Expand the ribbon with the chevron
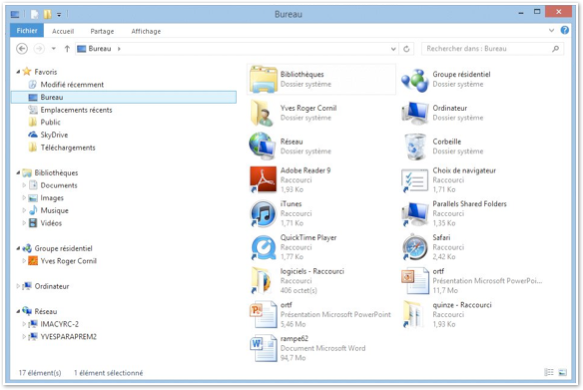 [x=551, y=30]
